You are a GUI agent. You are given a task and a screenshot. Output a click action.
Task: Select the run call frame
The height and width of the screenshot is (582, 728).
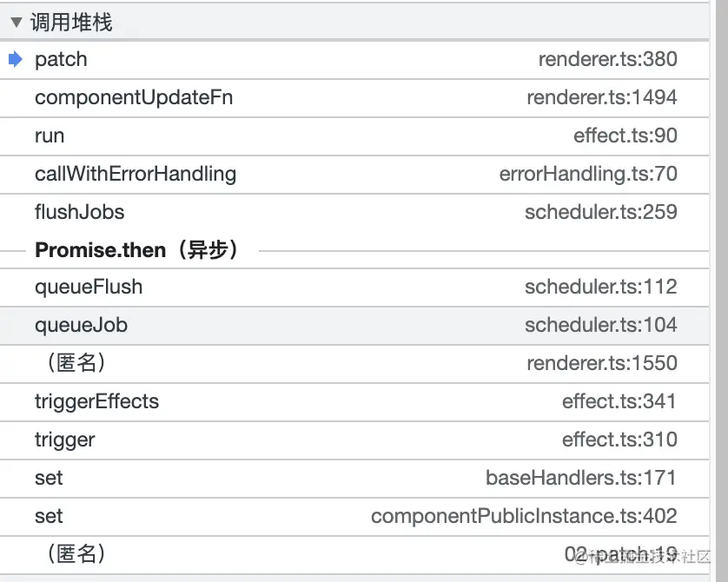[x=50, y=136]
